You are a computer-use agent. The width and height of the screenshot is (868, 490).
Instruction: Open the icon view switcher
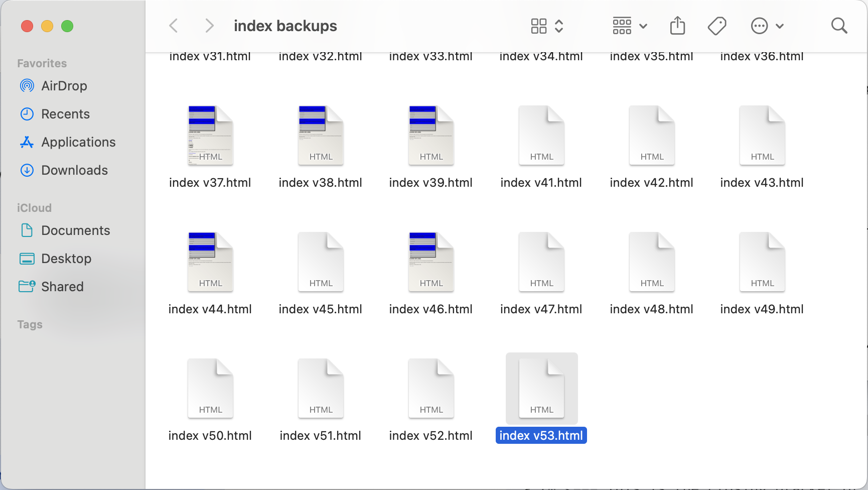[x=547, y=26]
